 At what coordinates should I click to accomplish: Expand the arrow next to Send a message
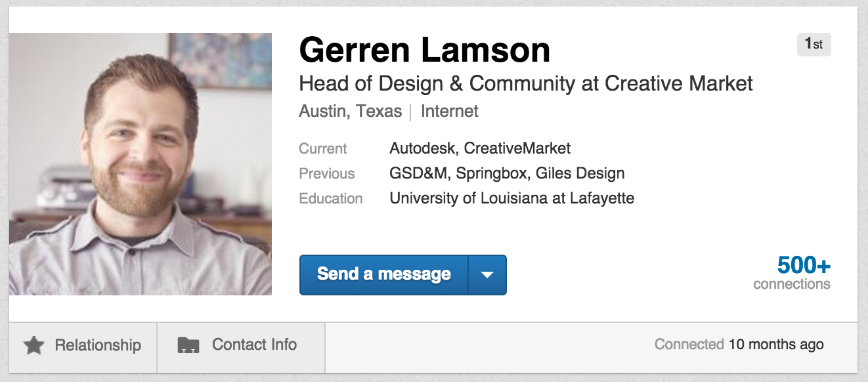(487, 275)
